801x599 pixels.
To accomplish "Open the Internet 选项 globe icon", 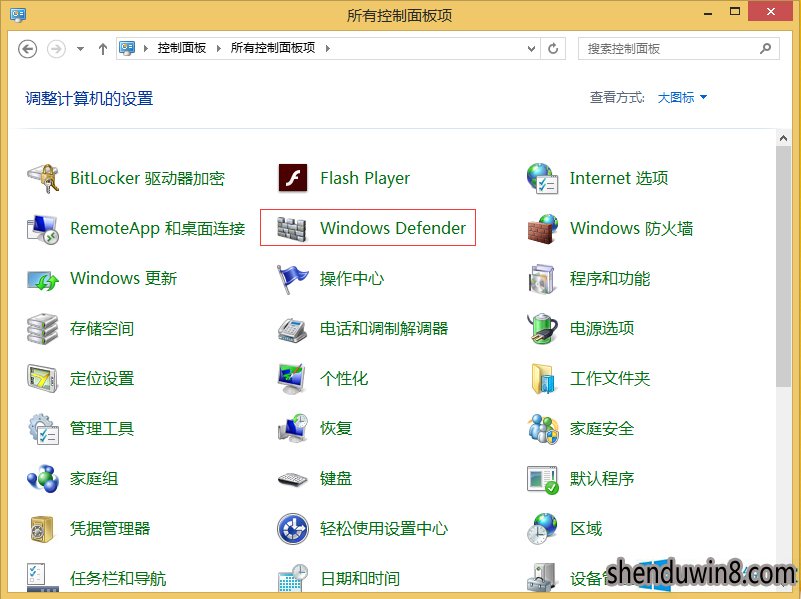I will click(x=542, y=178).
